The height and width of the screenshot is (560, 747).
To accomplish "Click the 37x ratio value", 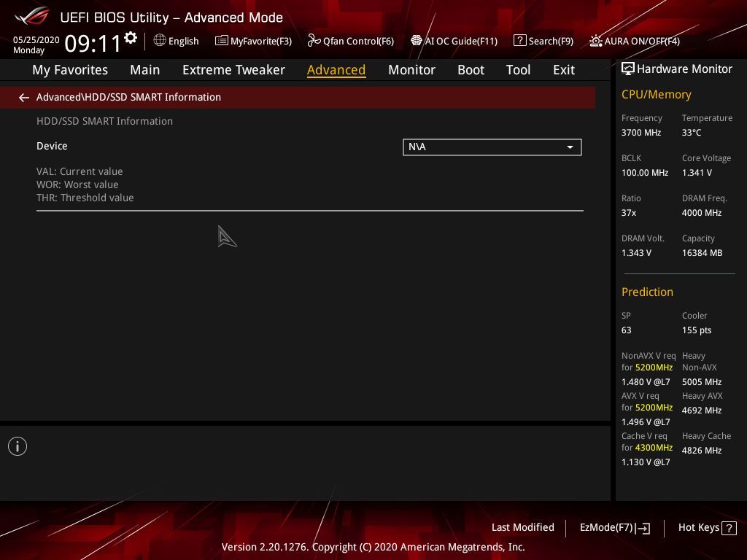I will pyautogui.click(x=628, y=213).
